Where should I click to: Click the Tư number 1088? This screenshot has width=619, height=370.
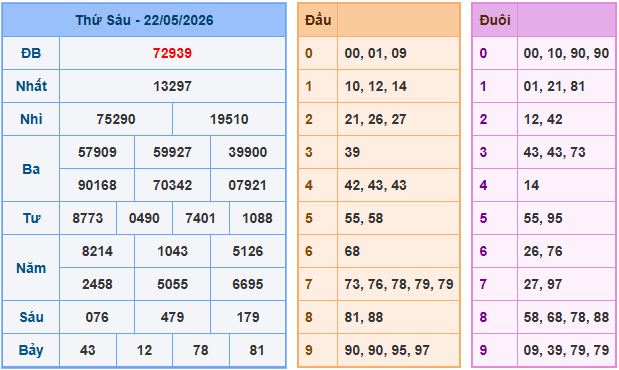pos(257,218)
